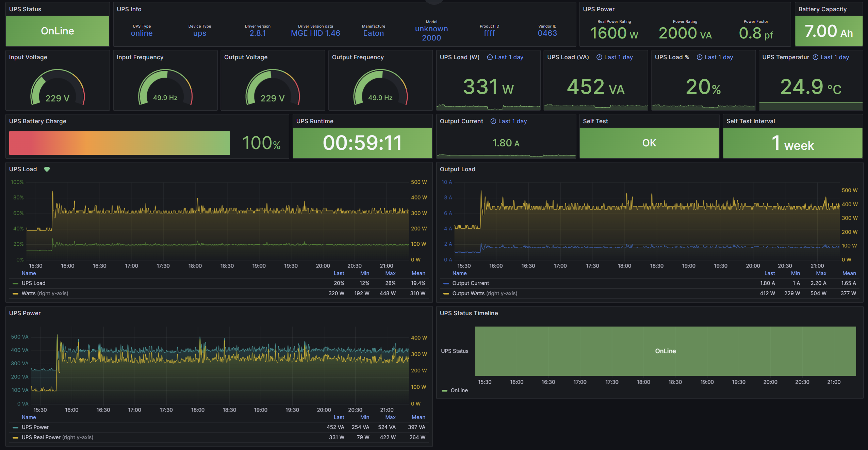Sort UPS Power legend by Mean column

(418, 417)
